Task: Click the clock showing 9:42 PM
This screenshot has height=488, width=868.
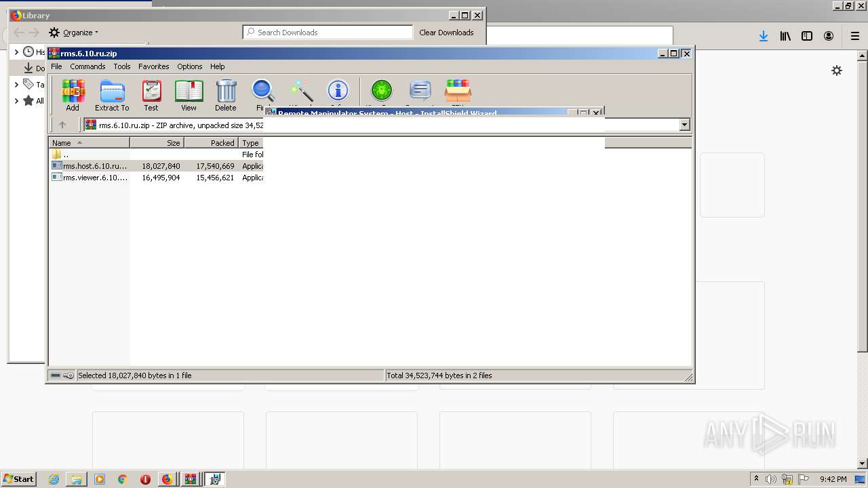Action: (833, 479)
